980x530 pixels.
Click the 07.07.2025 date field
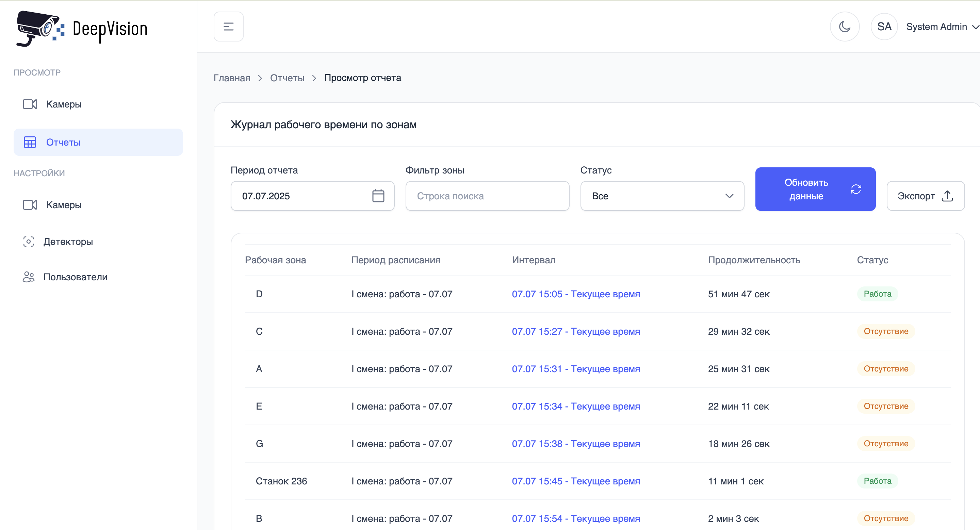[x=312, y=196]
